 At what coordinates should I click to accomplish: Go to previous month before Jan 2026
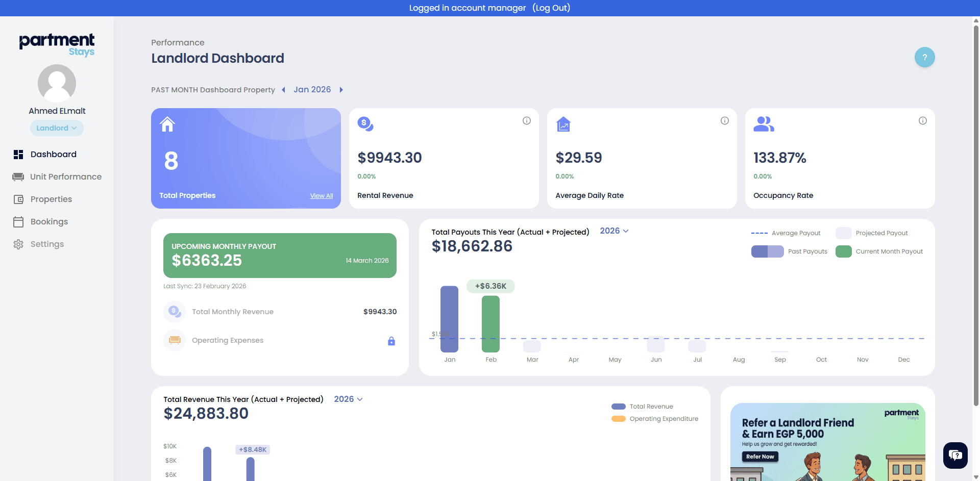[284, 90]
